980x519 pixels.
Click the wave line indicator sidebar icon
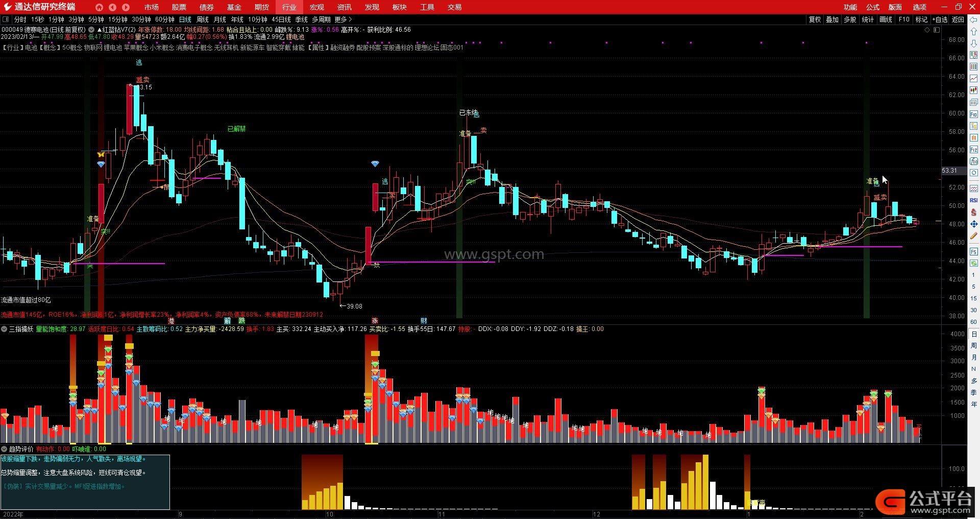pyautogui.click(x=974, y=188)
